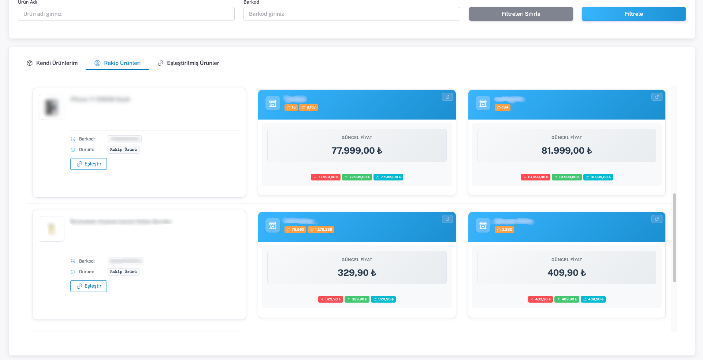Click the red price badge under 81.999,00 ₺

coord(535,177)
